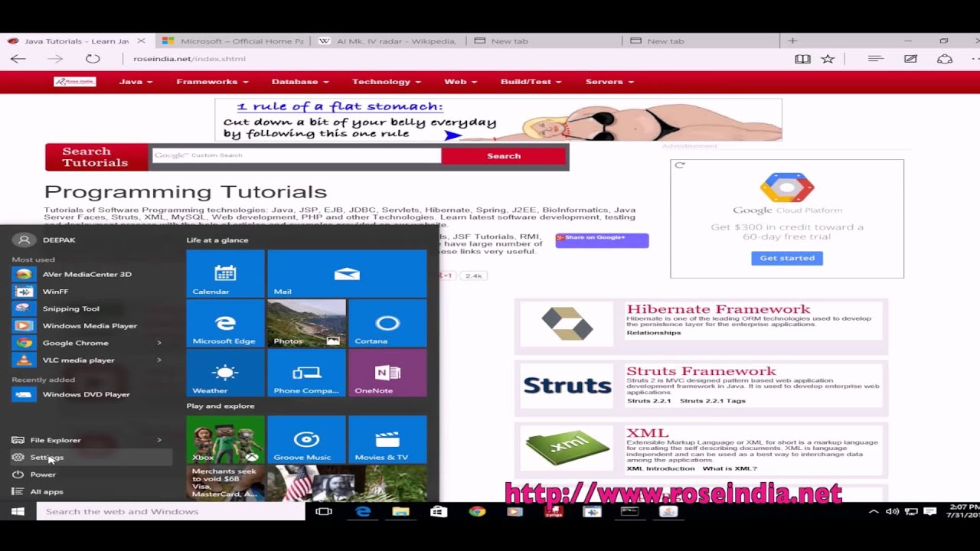Image resolution: width=980 pixels, height=551 pixels.
Task: Open the Phone Companion tile
Action: (x=306, y=373)
